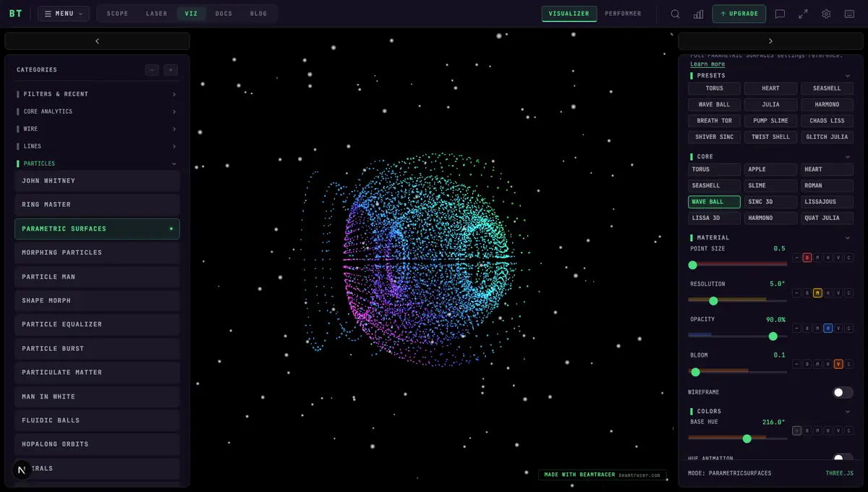Enter fullscreen with the expand arrows icon
Image resolution: width=868 pixels, height=492 pixels.
point(803,14)
